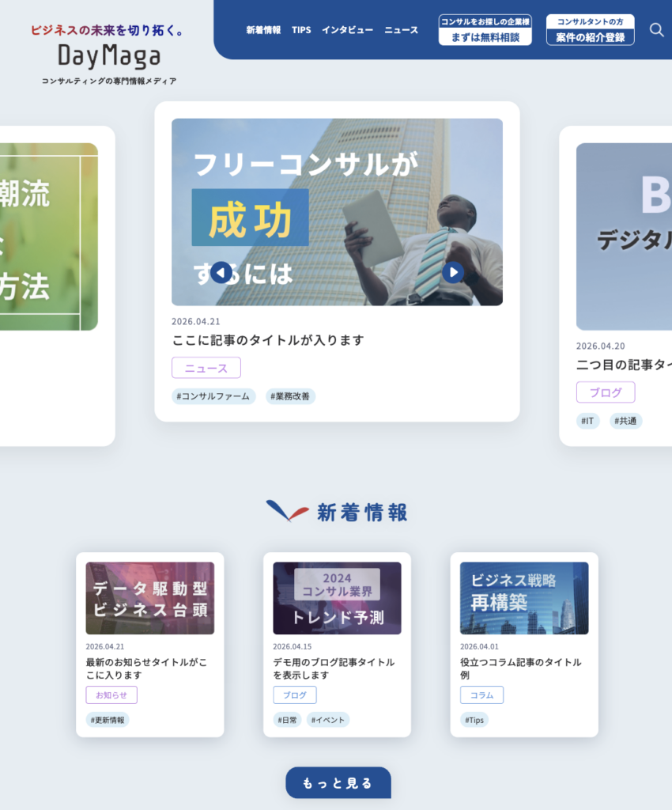Open the 2024コンサル業界トレンド予測 thumbnail
This screenshot has width=672, height=810.
coord(337,598)
